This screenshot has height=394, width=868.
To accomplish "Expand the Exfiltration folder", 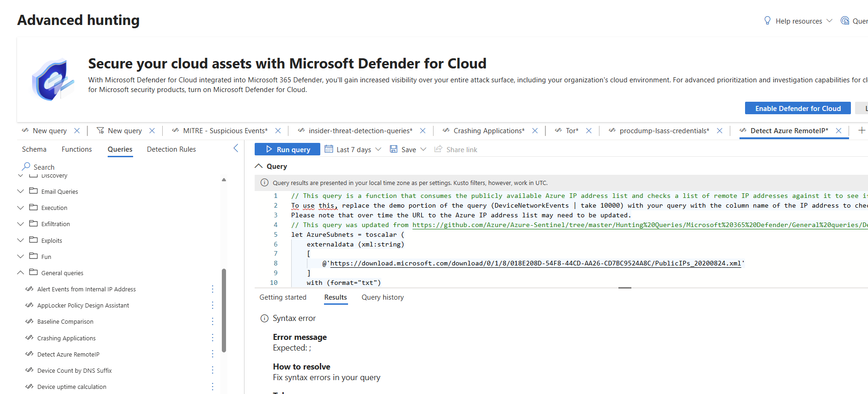I will click(x=20, y=224).
